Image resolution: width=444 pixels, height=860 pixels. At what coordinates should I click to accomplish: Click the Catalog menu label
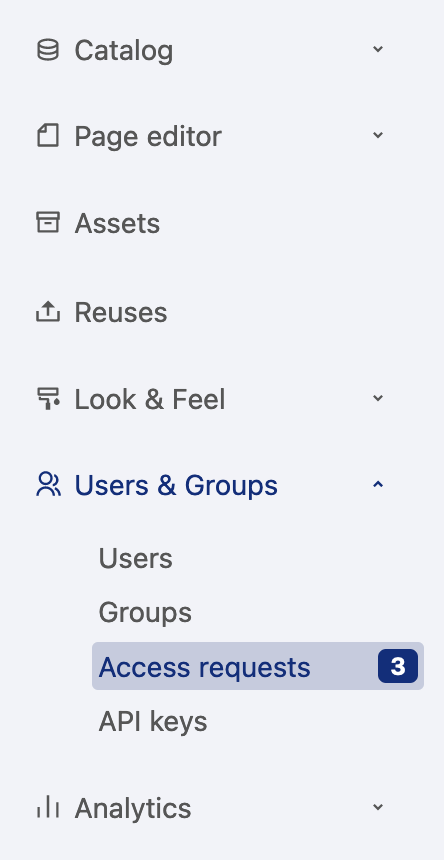[x=124, y=51]
